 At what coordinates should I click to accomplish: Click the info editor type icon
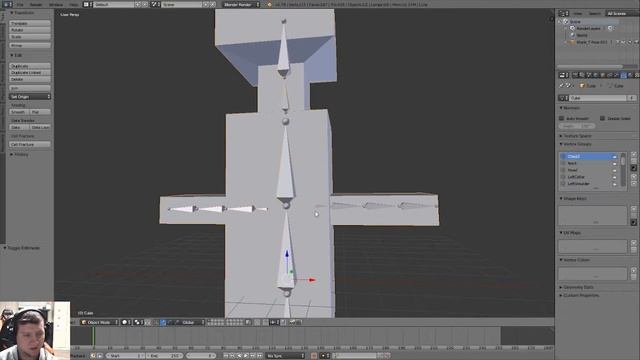(x=8, y=4)
